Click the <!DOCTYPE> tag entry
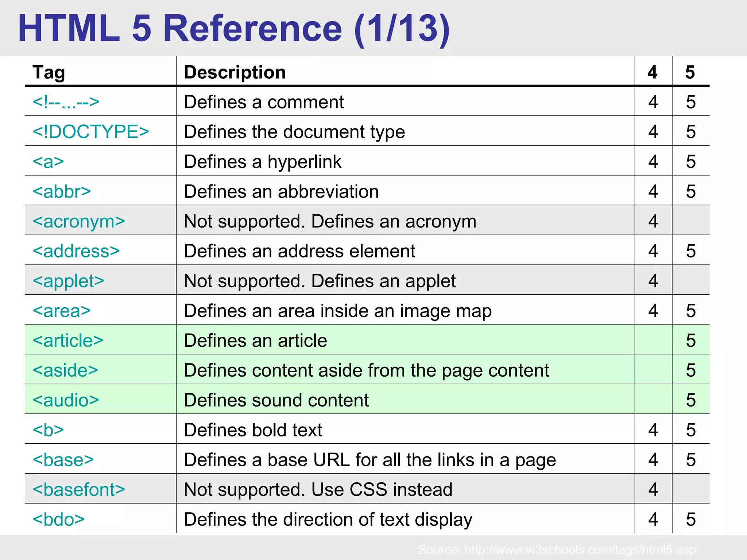Viewport: 747px width, 560px height. [91, 132]
